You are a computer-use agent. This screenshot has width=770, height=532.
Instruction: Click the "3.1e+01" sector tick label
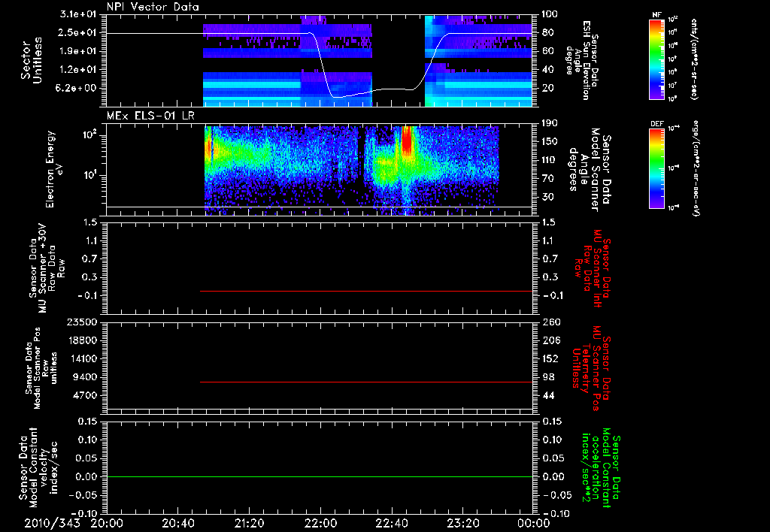(x=78, y=14)
